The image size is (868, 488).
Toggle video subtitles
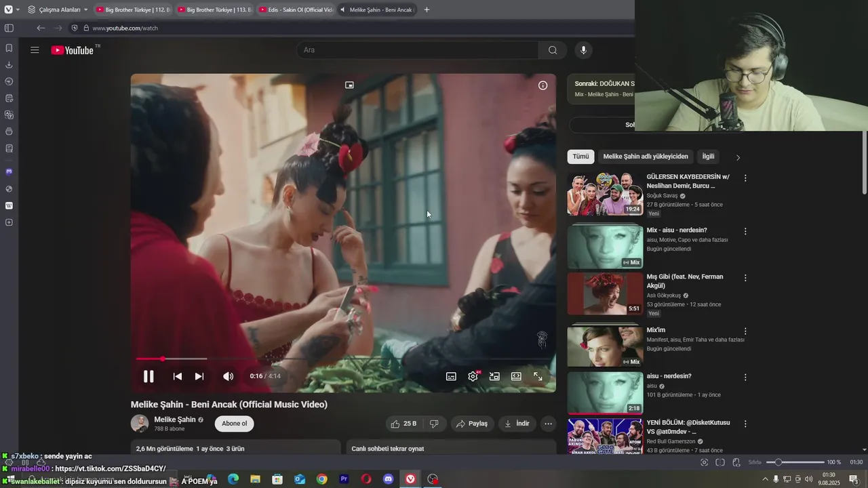point(451,376)
